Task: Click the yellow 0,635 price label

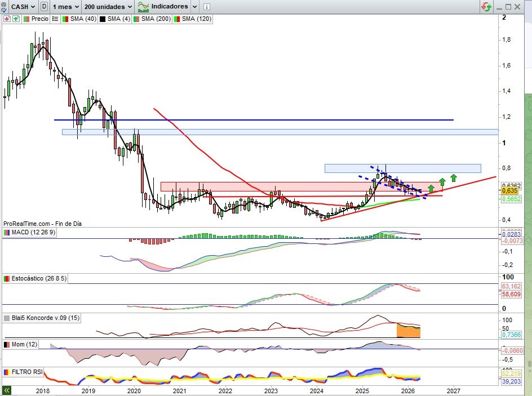Action: (511, 190)
